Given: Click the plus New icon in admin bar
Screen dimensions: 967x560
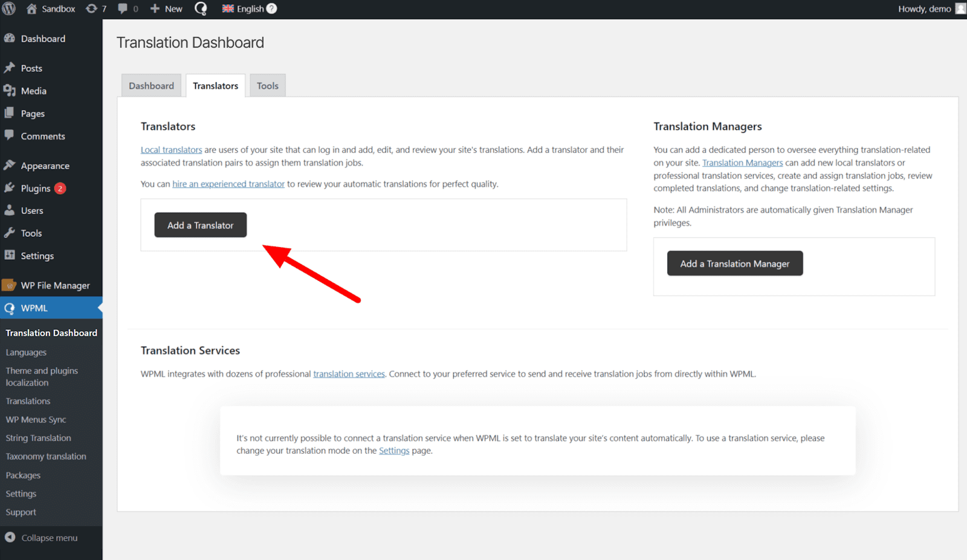Looking at the screenshot, I should [x=155, y=8].
